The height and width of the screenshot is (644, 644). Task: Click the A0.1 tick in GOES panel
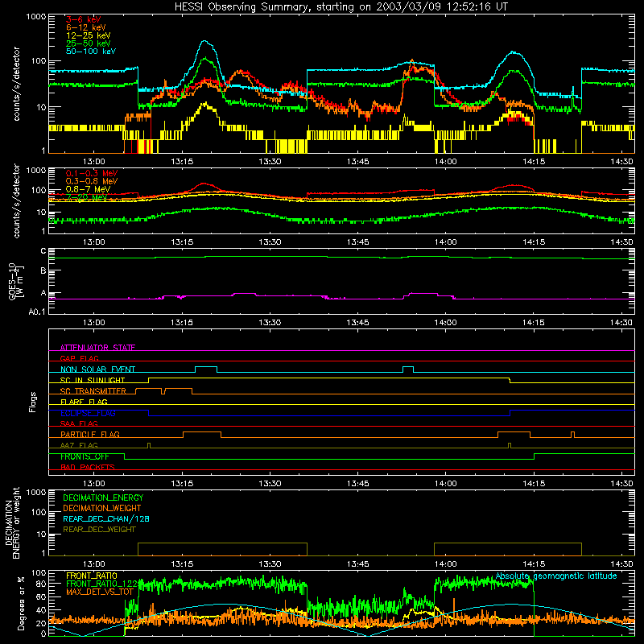tap(37, 312)
